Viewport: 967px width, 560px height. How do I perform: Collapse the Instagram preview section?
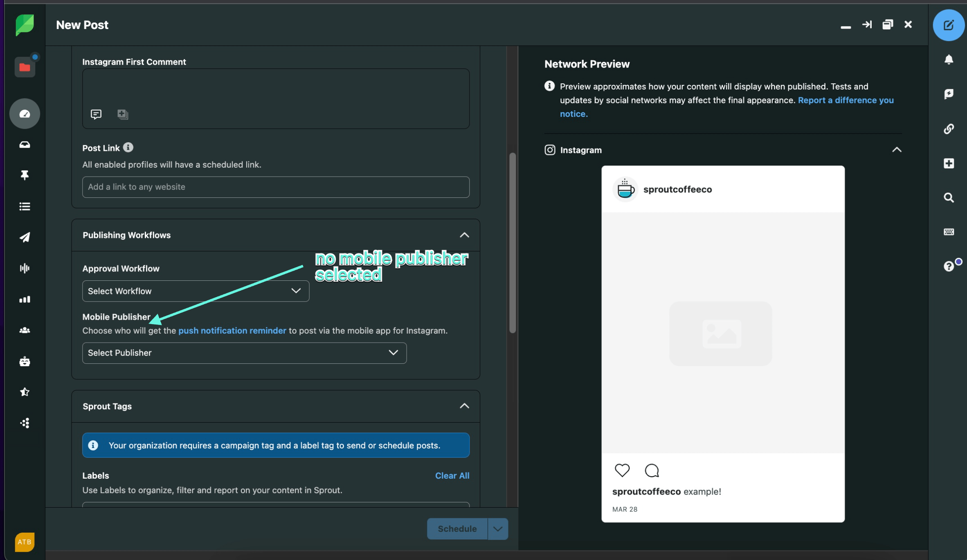tap(896, 150)
